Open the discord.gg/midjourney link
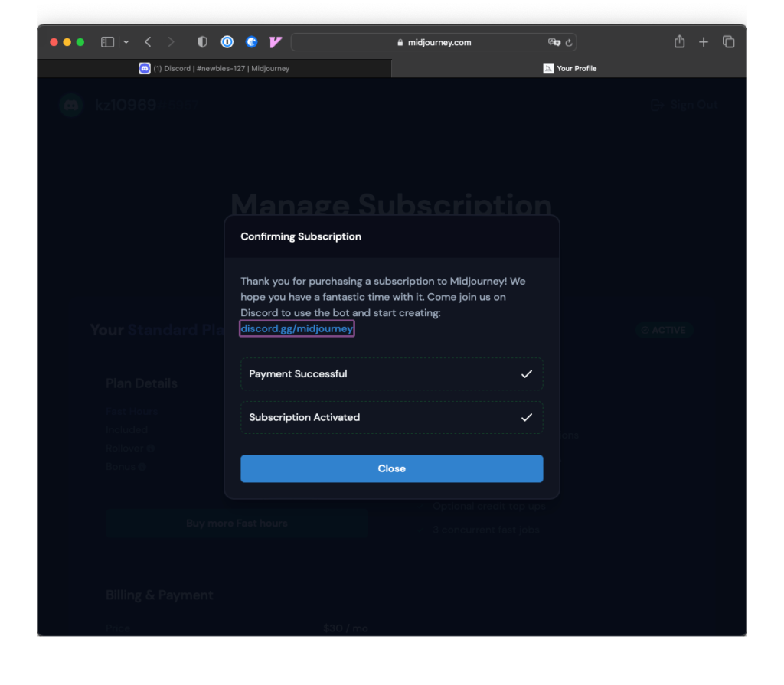Viewport: 784px width, 685px height. (x=297, y=328)
